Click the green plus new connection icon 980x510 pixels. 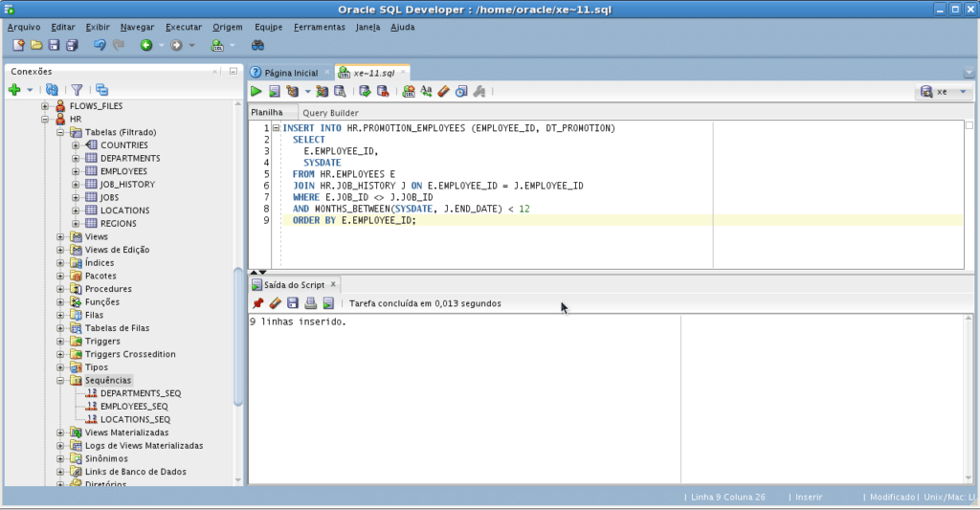(x=14, y=89)
